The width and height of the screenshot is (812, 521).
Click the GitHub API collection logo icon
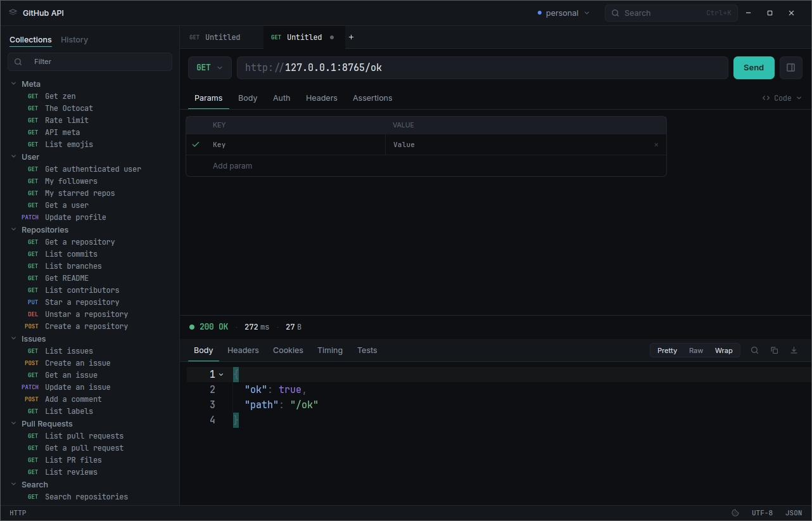[x=13, y=13]
